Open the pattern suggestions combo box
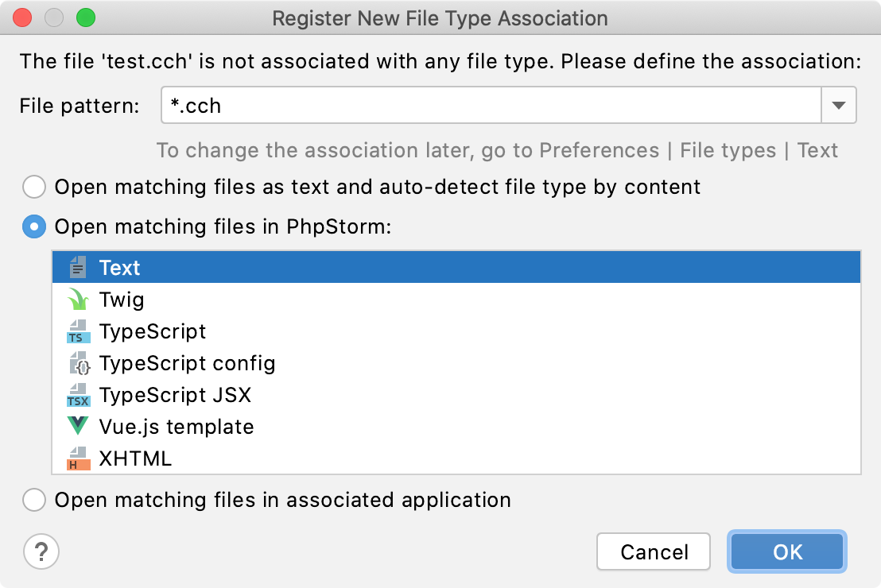This screenshot has height=588, width=881. [x=838, y=104]
